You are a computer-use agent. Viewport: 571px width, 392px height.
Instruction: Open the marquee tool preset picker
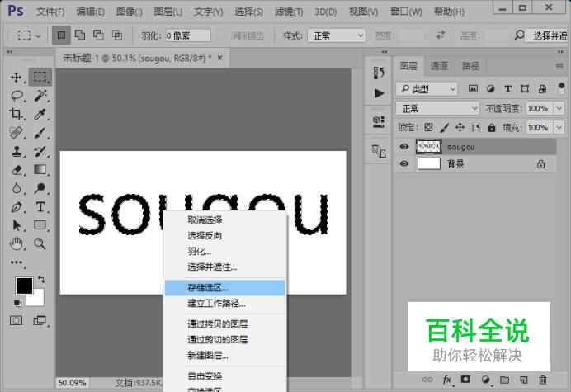click(x=29, y=35)
